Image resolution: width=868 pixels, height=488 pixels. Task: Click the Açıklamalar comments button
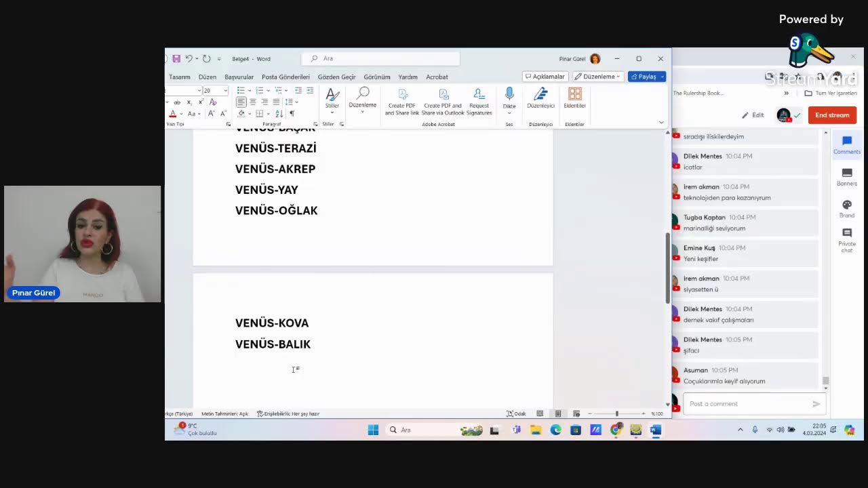click(545, 77)
